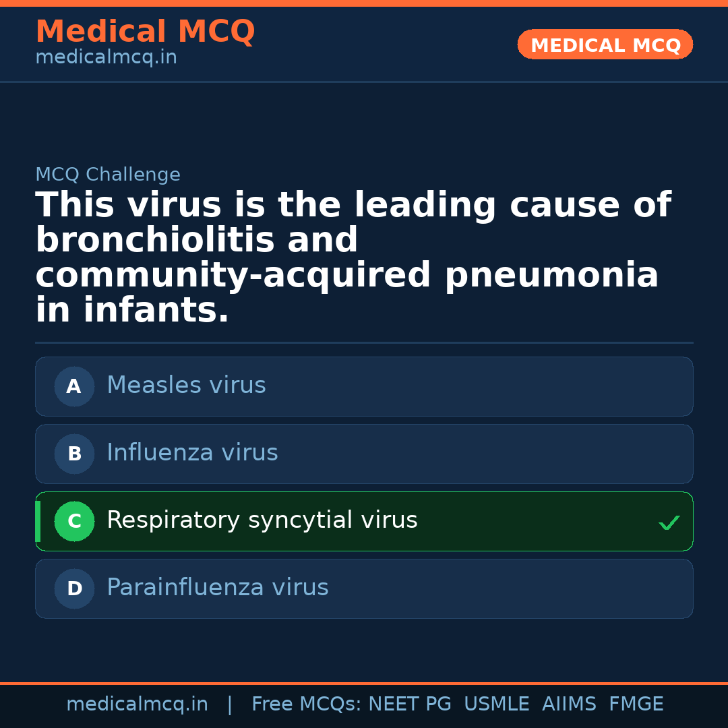This screenshot has width=728, height=728.
Task: Click the letter D circle badge
Action: pos(74,588)
